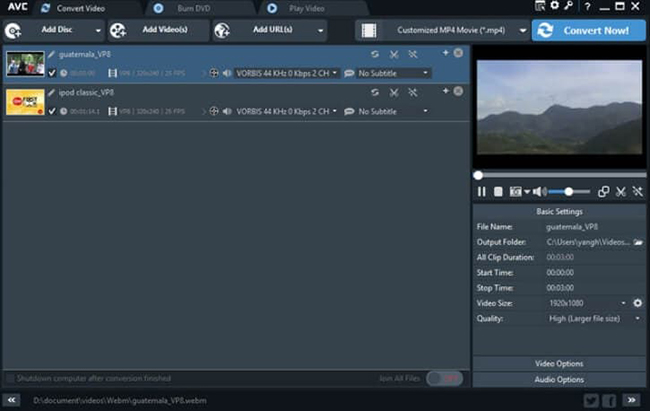Click scissors cut icon on guatemala_VP8 row
The image size is (650, 411).
point(394,54)
